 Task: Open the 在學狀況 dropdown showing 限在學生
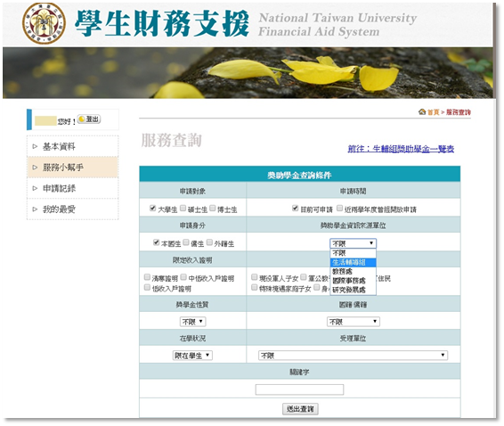(192, 356)
